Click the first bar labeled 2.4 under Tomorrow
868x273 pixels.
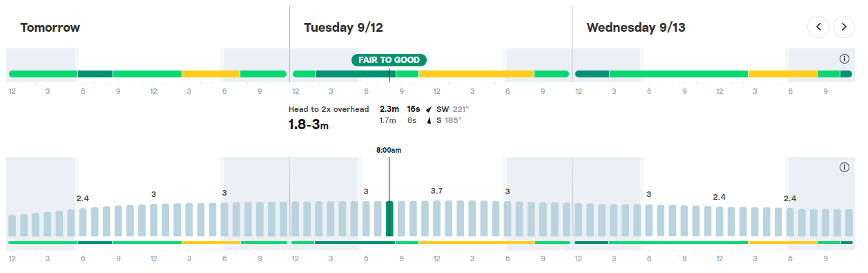(83, 222)
